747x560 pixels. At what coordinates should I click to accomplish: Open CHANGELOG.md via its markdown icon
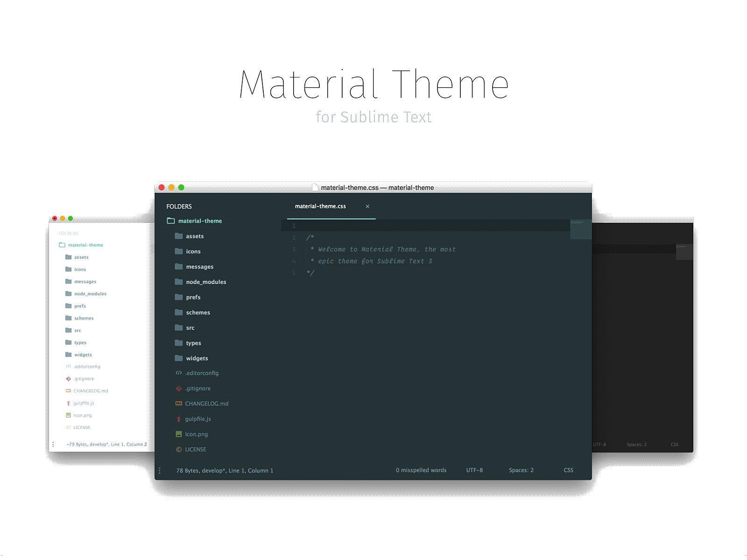point(179,403)
